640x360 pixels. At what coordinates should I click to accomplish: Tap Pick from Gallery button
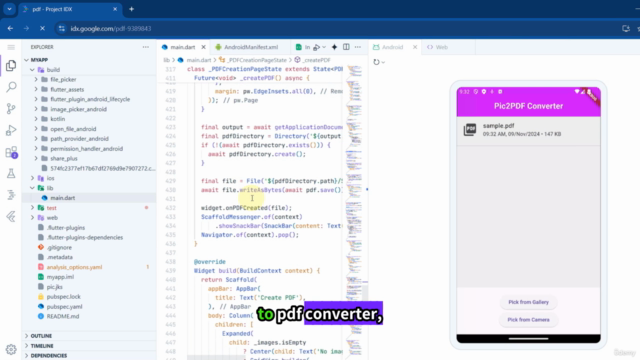point(528,302)
